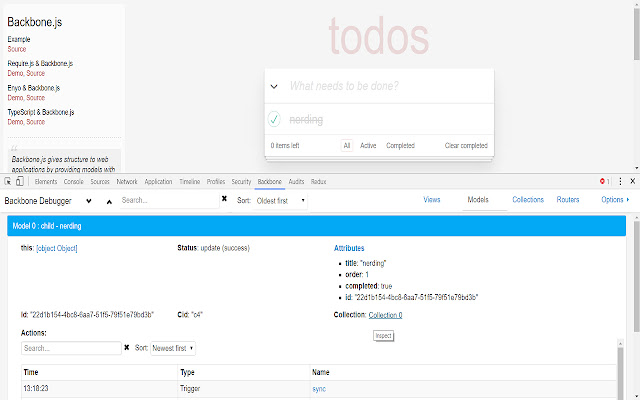Click the [object Object] link

[x=57, y=248]
